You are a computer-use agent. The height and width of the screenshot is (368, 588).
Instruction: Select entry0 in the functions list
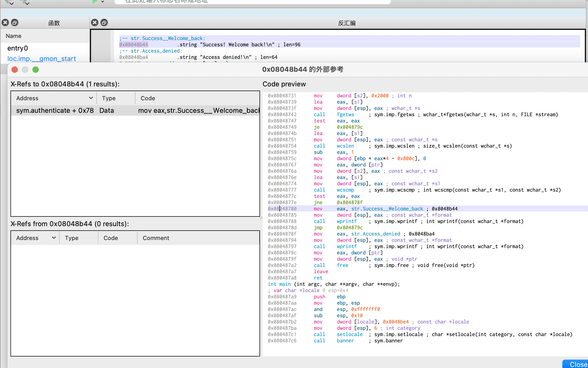[x=18, y=48]
